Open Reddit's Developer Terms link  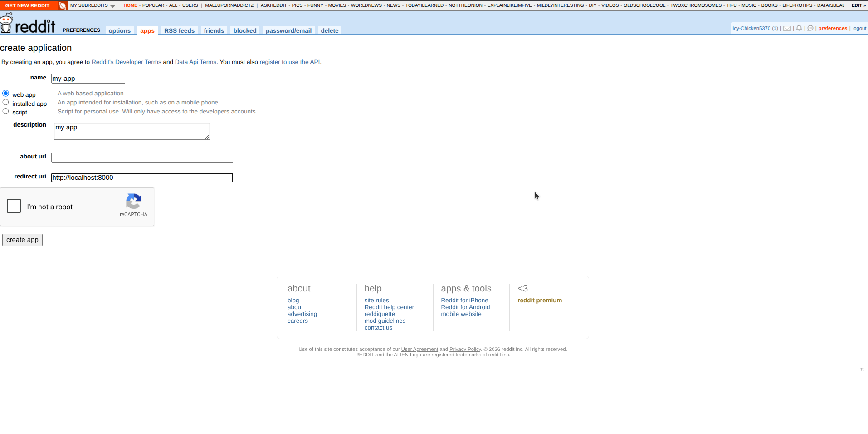pyautogui.click(x=127, y=62)
